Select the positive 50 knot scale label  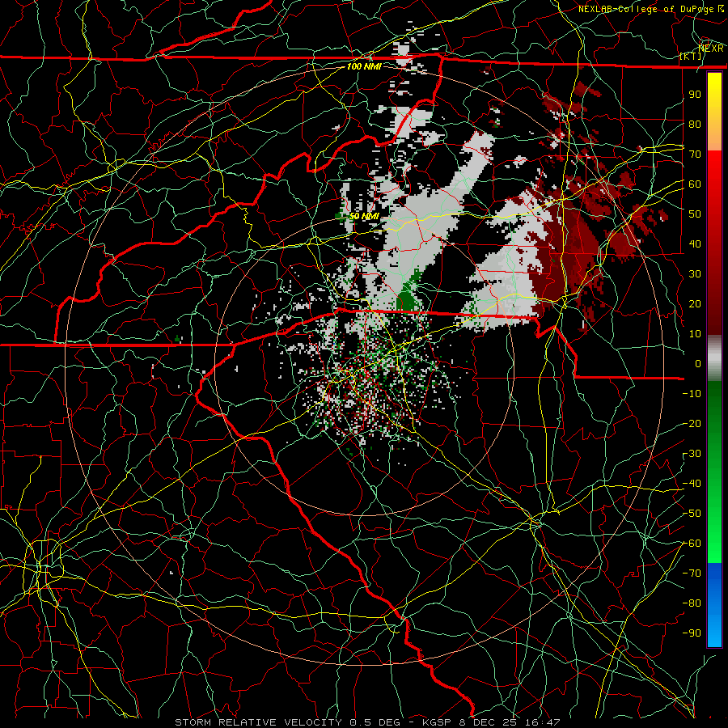point(695,214)
